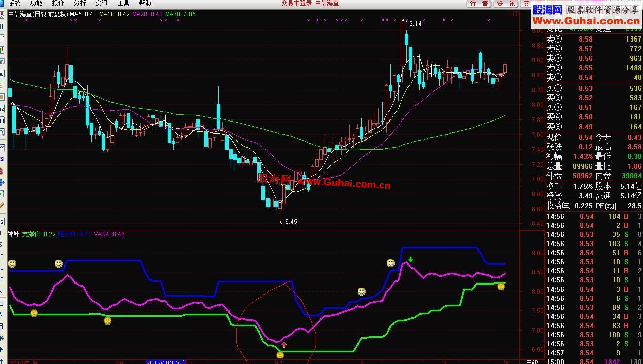Select the 买③ 8.51 order row
This screenshot has width=643, height=364.
tap(594, 107)
